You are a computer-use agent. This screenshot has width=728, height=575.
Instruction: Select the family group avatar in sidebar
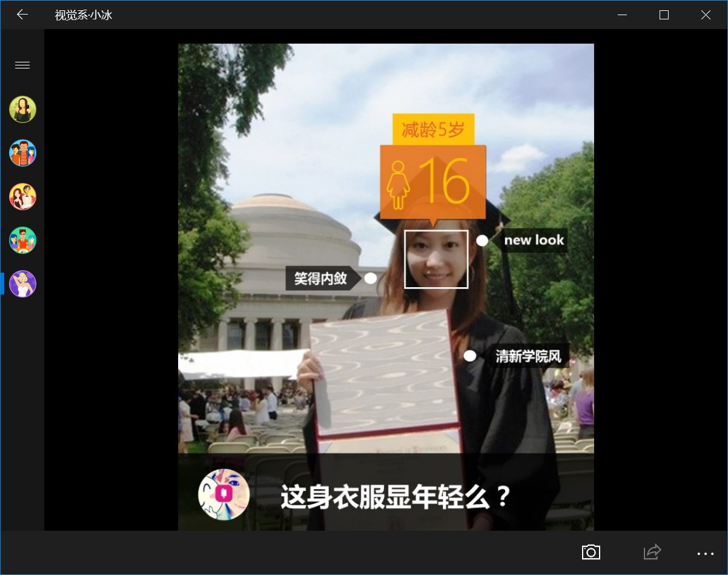coord(22,153)
